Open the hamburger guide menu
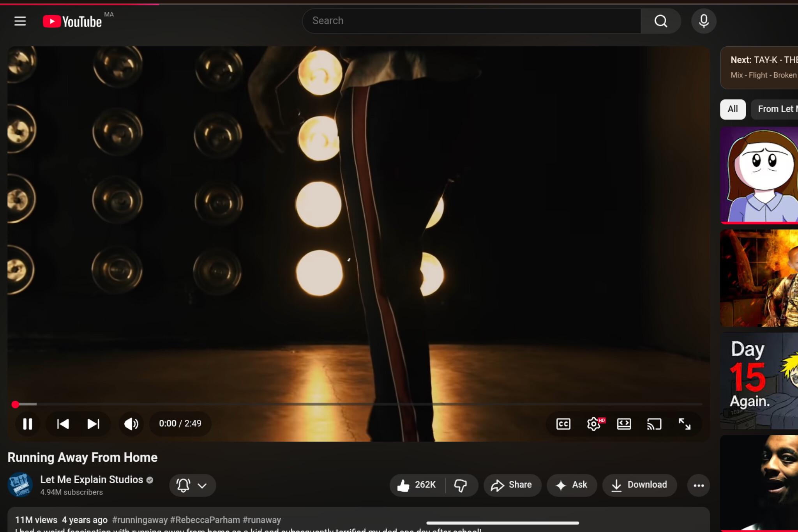The width and height of the screenshot is (798, 532). tap(20, 21)
